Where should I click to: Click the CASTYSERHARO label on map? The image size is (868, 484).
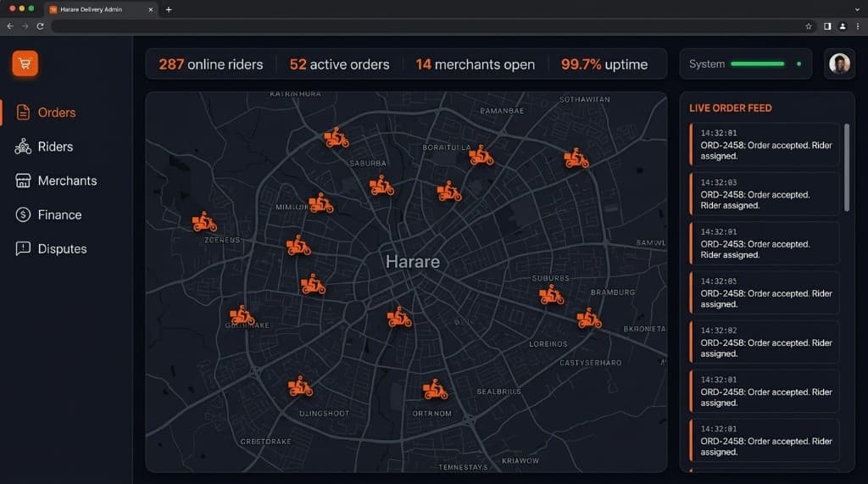click(x=590, y=363)
